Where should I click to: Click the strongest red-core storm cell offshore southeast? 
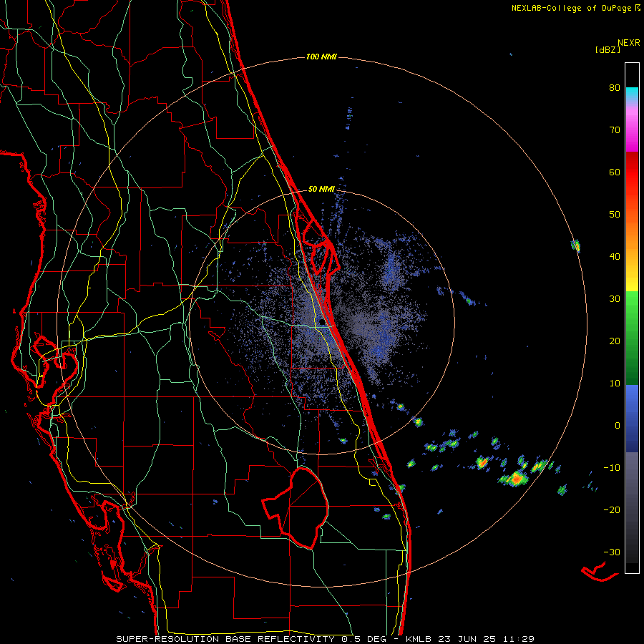coord(515,479)
